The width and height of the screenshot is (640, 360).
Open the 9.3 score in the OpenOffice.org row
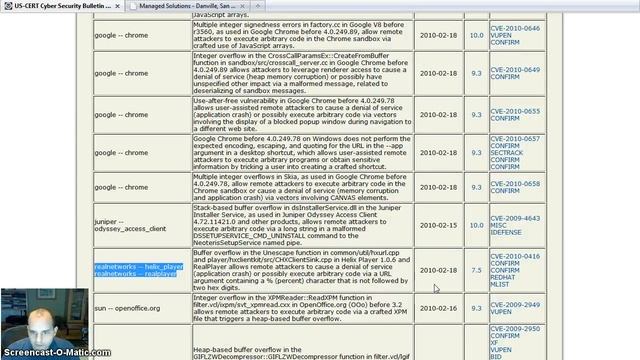476,308
